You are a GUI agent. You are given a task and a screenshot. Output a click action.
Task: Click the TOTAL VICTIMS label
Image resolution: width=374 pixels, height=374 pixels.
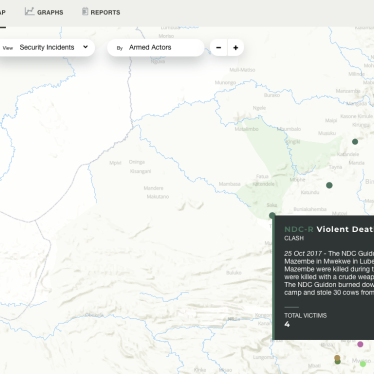click(305, 316)
